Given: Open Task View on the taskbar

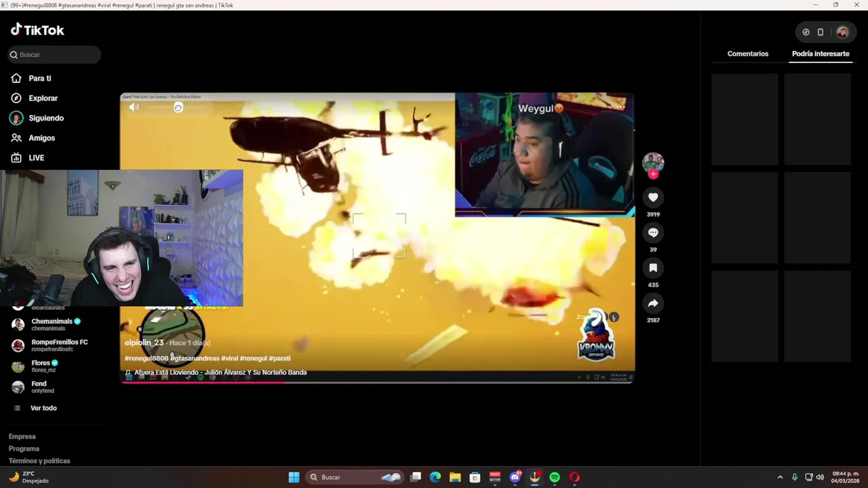Looking at the screenshot, I should [x=416, y=477].
